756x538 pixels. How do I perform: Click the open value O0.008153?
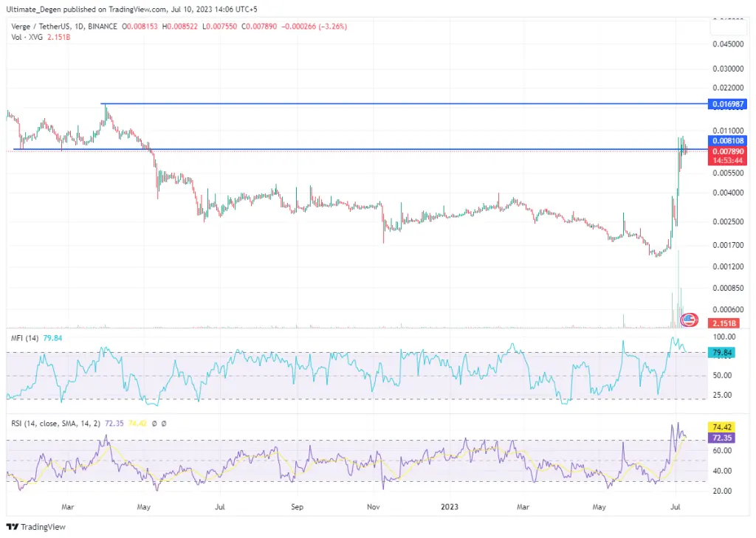[140, 26]
